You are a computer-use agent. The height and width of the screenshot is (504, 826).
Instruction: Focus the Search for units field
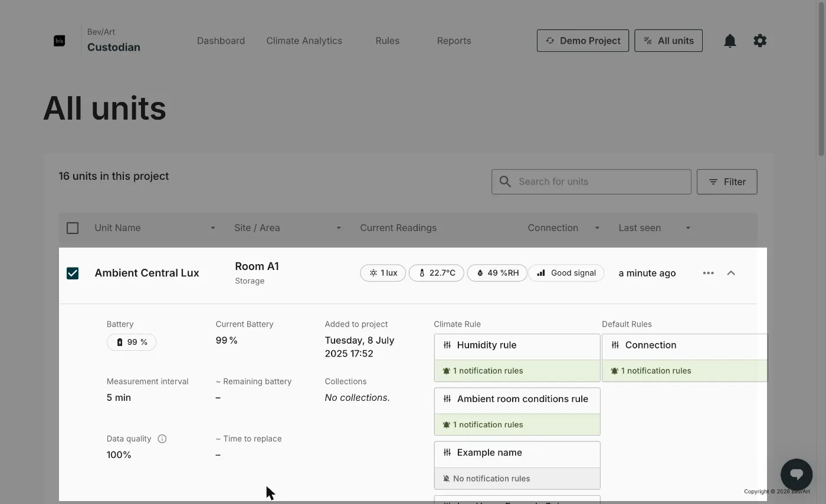coord(591,182)
